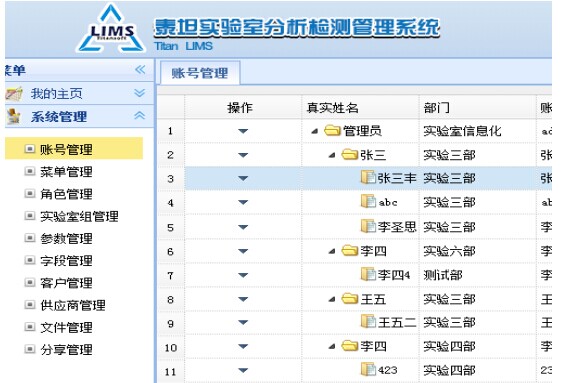Click the document icon of 王五二
The image size is (561, 383).
tap(368, 322)
